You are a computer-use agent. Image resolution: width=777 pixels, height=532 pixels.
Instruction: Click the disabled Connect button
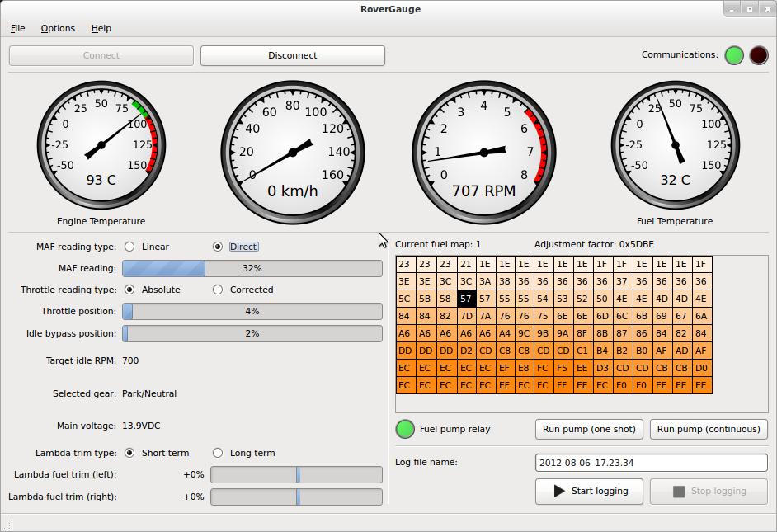pos(101,55)
